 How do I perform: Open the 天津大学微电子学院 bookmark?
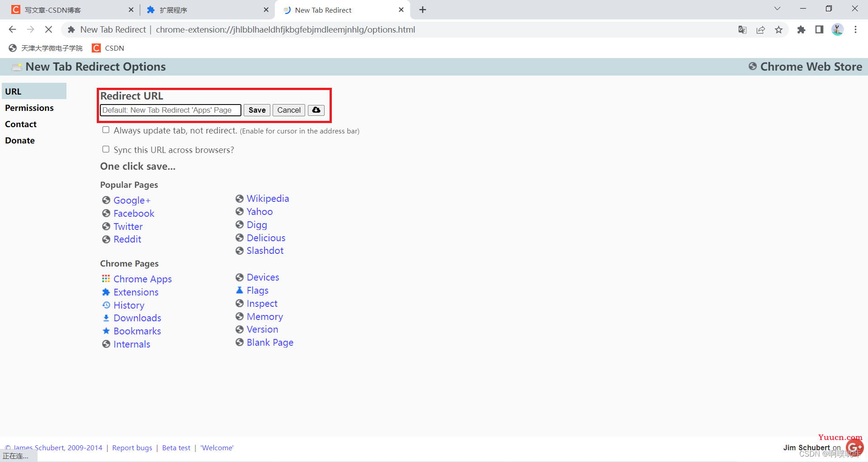pyautogui.click(x=46, y=48)
